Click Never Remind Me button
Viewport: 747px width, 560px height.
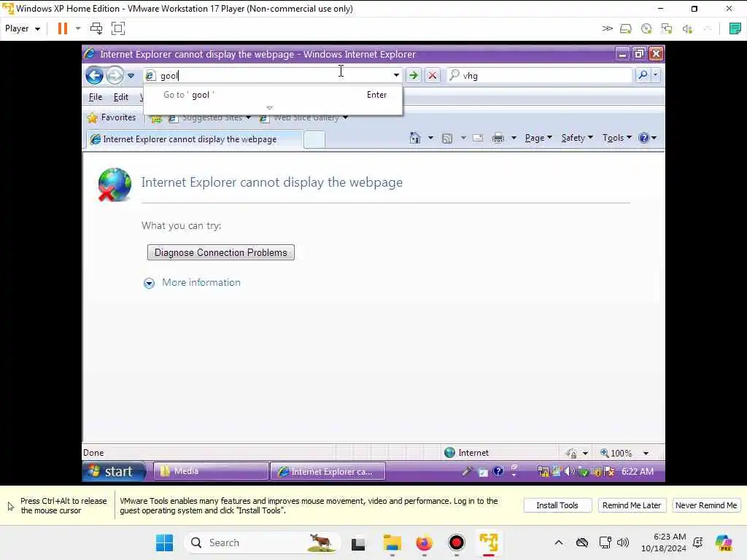pyautogui.click(x=706, y=505)
